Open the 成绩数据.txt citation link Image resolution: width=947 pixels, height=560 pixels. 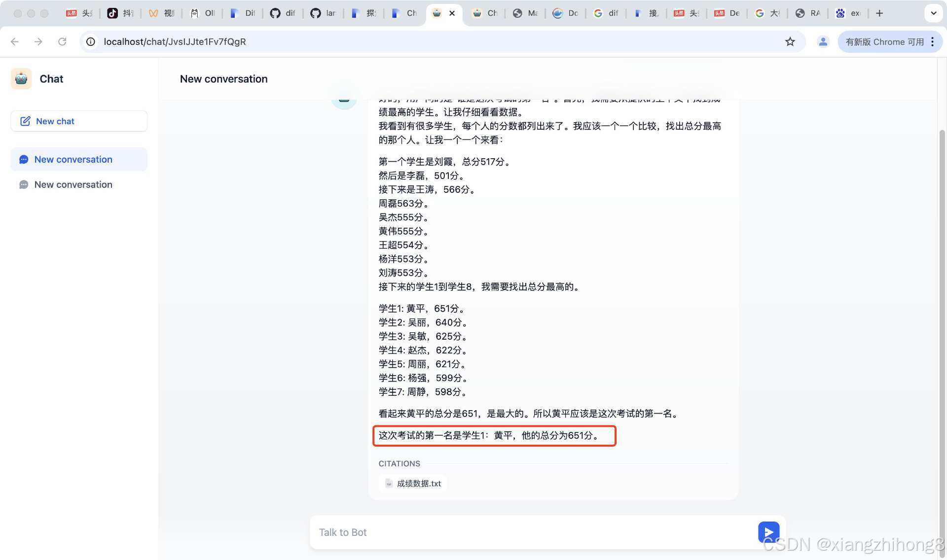tap(418, 484)
